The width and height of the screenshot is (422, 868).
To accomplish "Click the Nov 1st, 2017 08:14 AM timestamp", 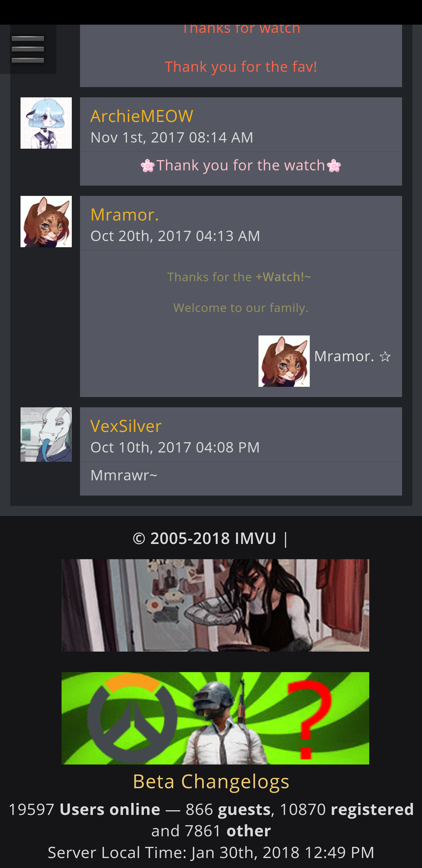I will 172,137.
